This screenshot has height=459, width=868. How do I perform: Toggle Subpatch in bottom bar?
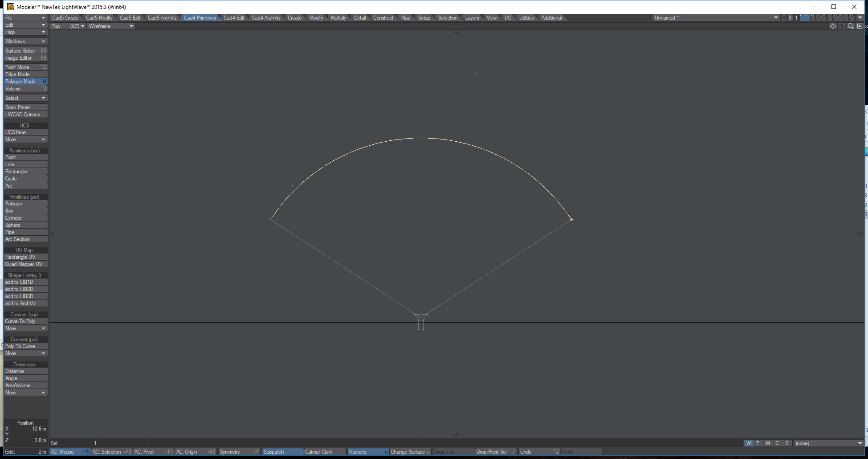tap(282, 452)
